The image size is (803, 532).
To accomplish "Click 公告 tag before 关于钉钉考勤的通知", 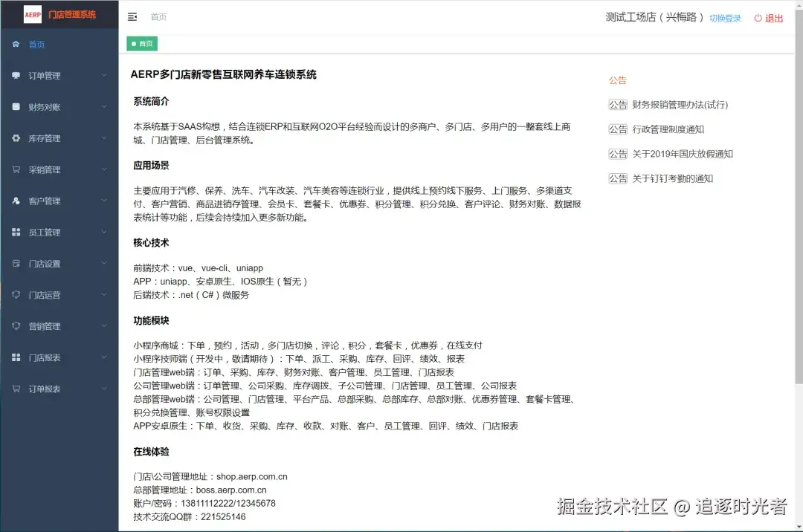I will tap(618, 178).
